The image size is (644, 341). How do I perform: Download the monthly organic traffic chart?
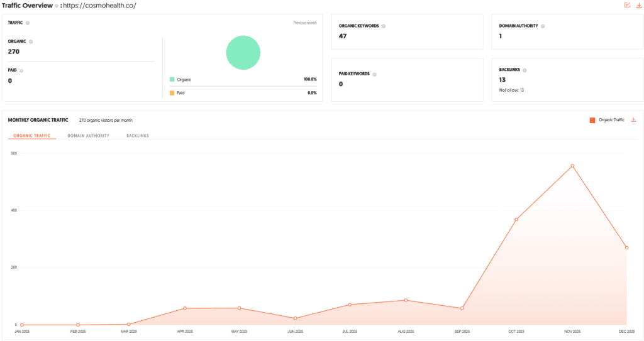click(x=633, y=119)
